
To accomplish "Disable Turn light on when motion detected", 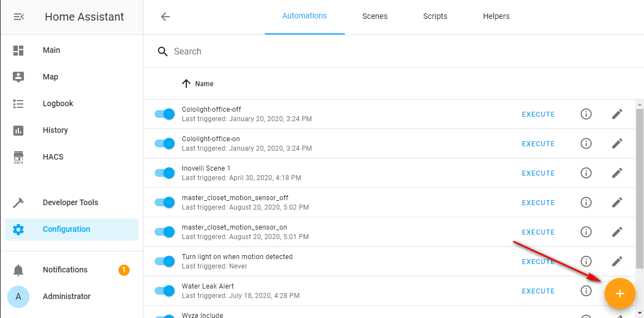I will click(165, 261).
